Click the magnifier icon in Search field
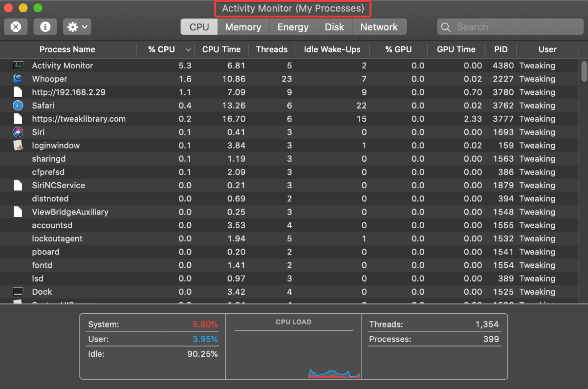Screen dimensions: 588x389 (x=445, y=27)
